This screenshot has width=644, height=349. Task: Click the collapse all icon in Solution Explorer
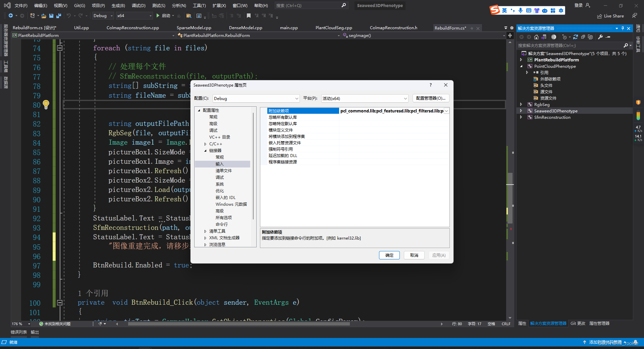point(583,37)
